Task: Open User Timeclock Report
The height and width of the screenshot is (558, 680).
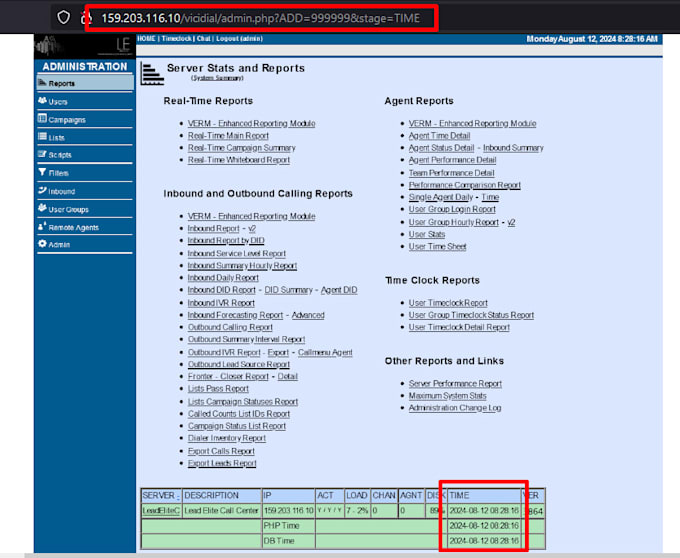Action: (x=448, y=303)
